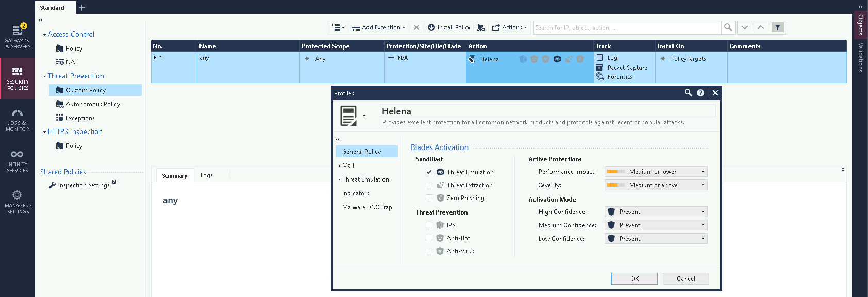Viewport: 868px width, 297px height.
Task: Open Infinity Services panel
Action: (x=18, y=161)
